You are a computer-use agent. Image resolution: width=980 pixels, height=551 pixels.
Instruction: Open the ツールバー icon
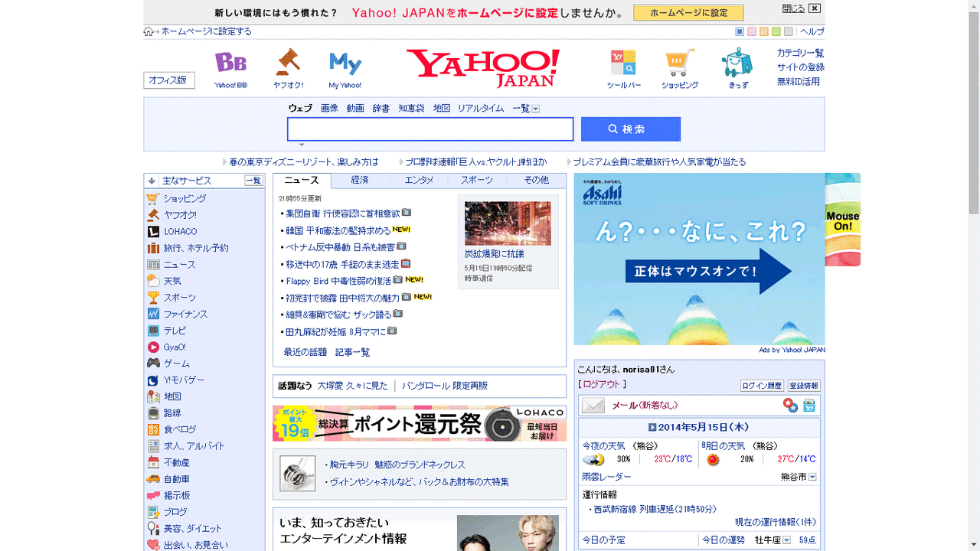[x=623, y=63]
